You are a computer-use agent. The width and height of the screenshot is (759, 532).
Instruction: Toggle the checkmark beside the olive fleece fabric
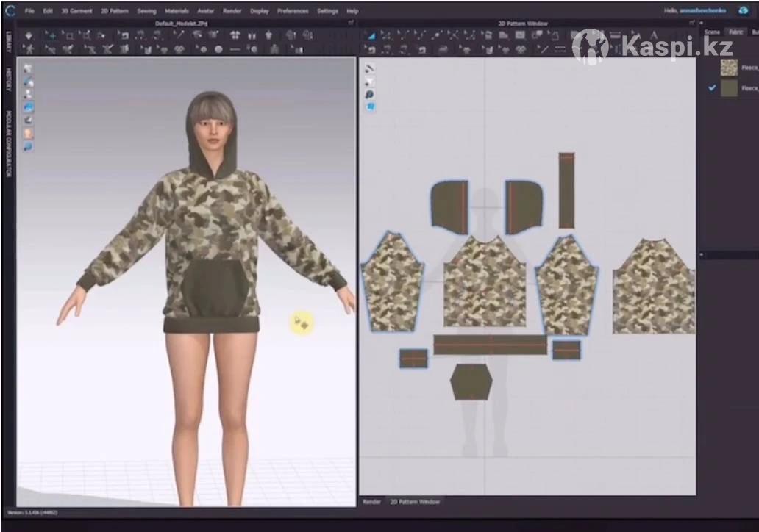point(711,88)
